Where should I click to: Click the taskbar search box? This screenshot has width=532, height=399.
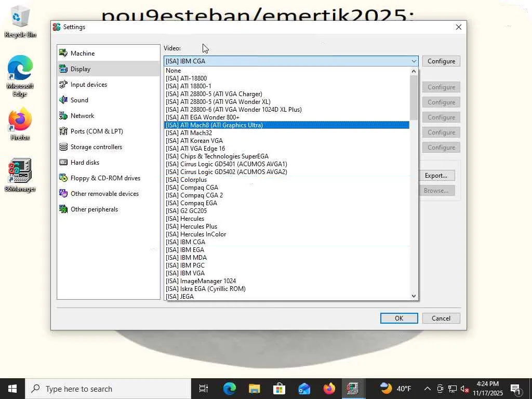pyautogui.click(x=108, y=389)
